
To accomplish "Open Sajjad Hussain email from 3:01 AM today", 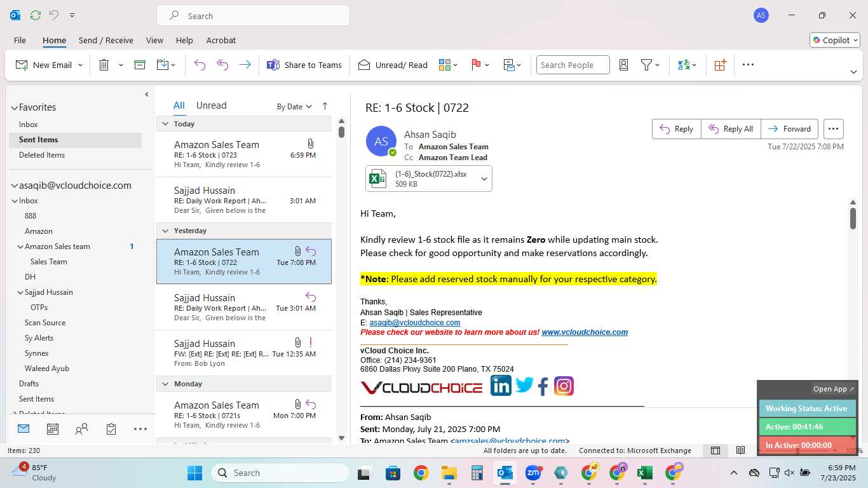I will click(x=244, y=200).
